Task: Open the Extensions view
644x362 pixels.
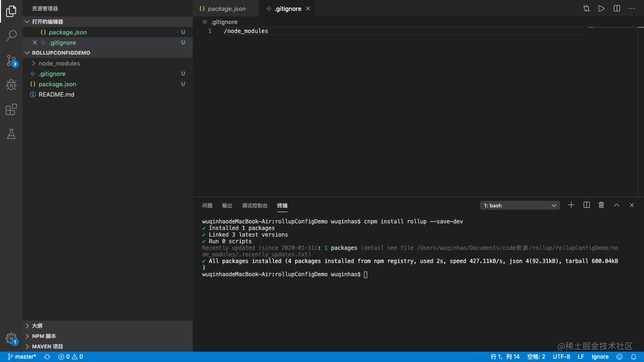Action: [x=11, y=109]
